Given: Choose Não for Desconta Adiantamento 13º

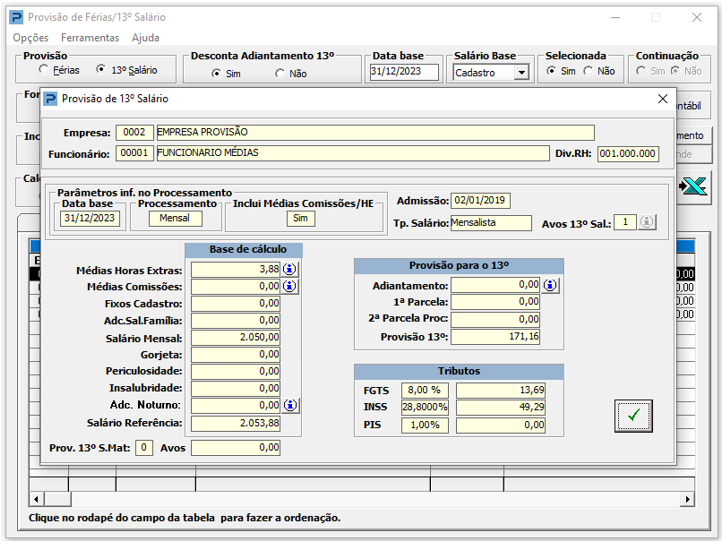Looking at the screenshot, I should [280, 73].
